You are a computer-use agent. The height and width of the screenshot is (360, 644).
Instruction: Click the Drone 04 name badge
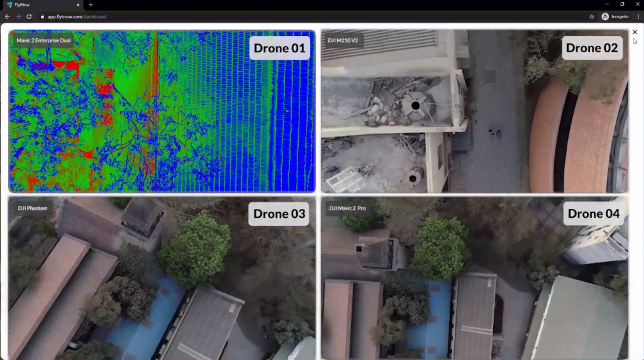594,214
